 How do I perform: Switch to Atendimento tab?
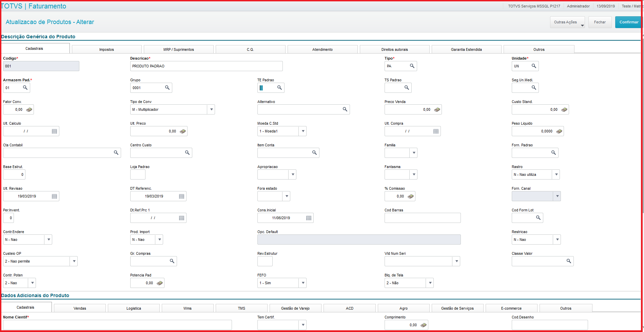point(323,49)
